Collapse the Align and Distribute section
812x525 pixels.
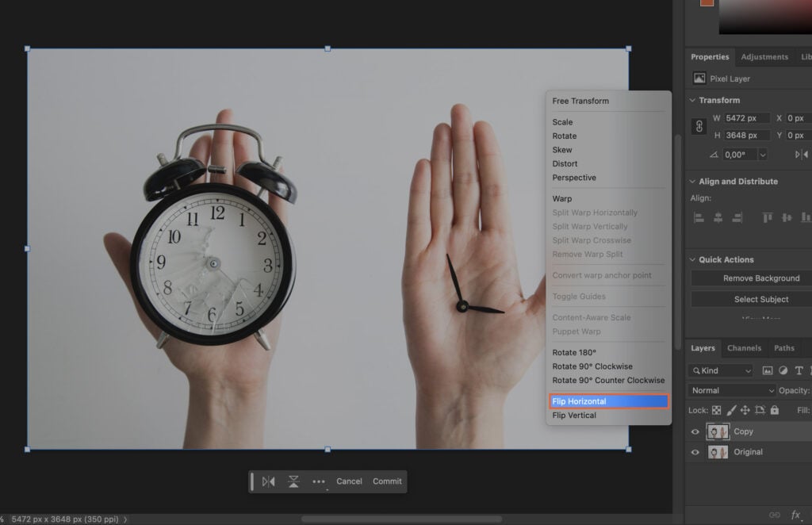pos(691,181)
